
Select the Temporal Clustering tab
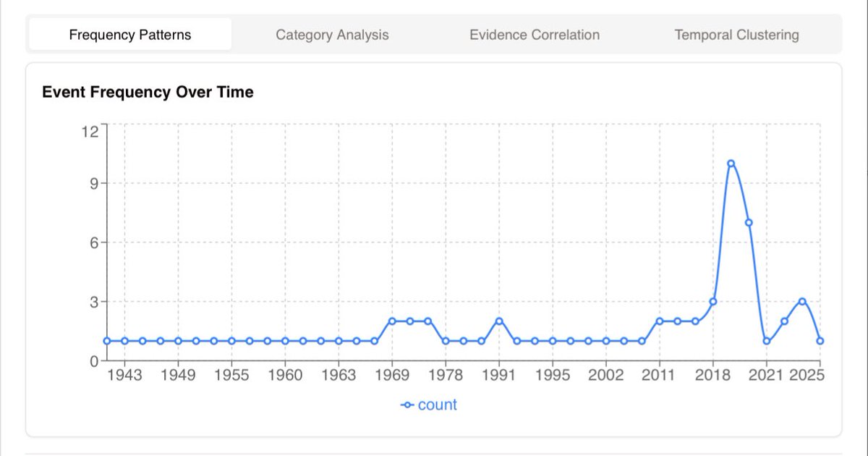(x=736, y=35)
